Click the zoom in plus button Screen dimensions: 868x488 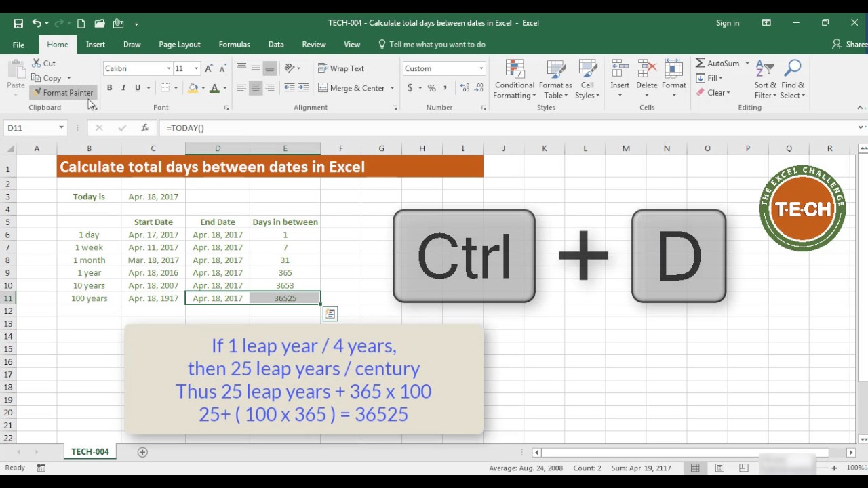834,468
